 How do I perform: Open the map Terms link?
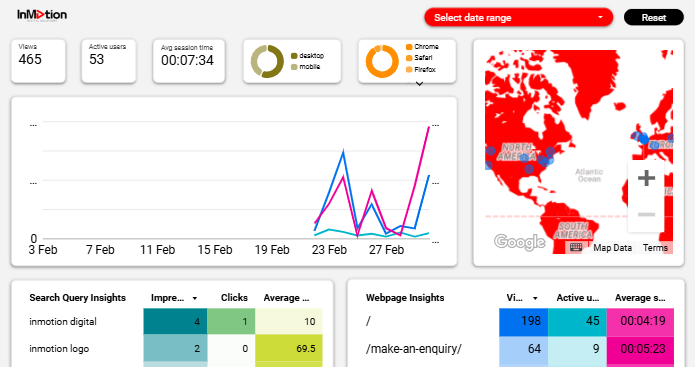click(655, 248)
